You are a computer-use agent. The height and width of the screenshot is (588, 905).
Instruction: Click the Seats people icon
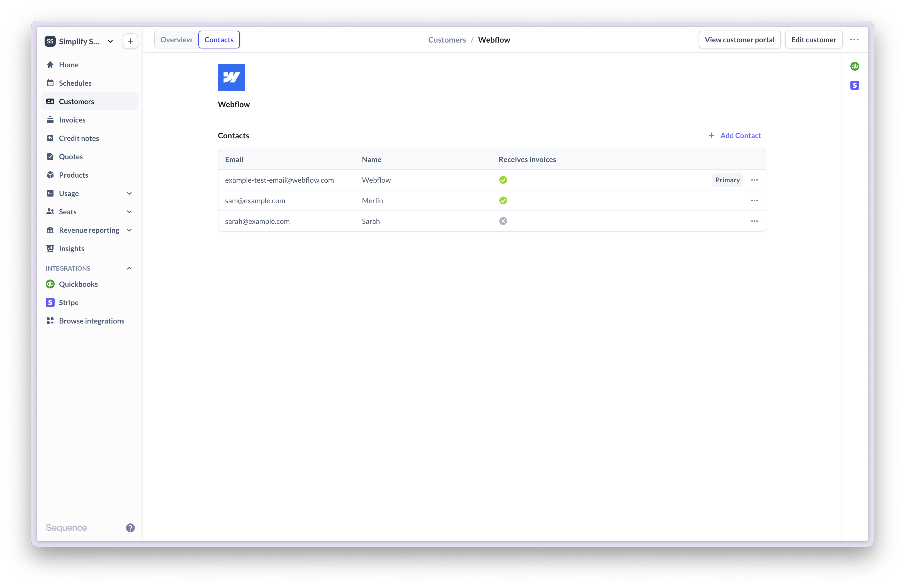pos(50,212)
